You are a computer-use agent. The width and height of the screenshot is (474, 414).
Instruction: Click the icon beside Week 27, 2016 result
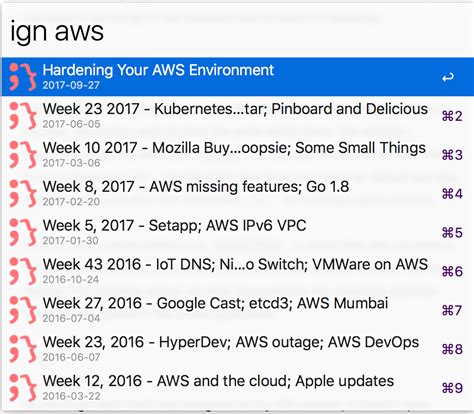pos(23,310)
